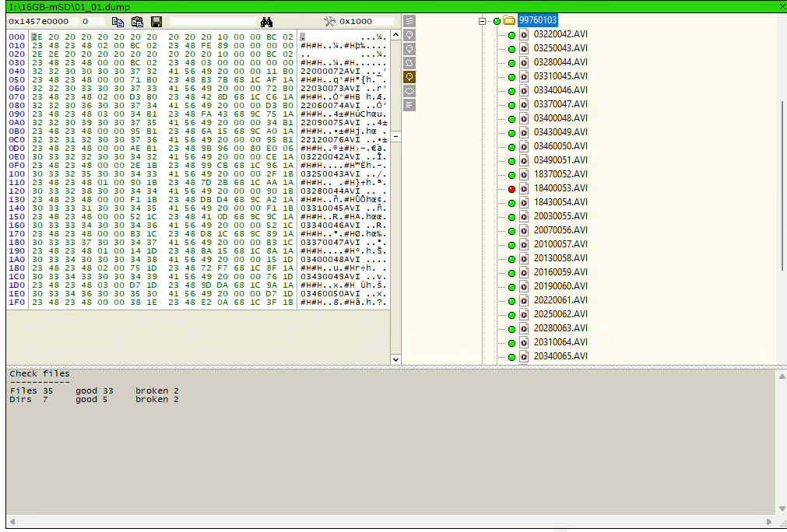Click the hex view scroll down arrow
The width and height of the screenshot is (787, 532).
pyautogui.click(x=395, y=359)
